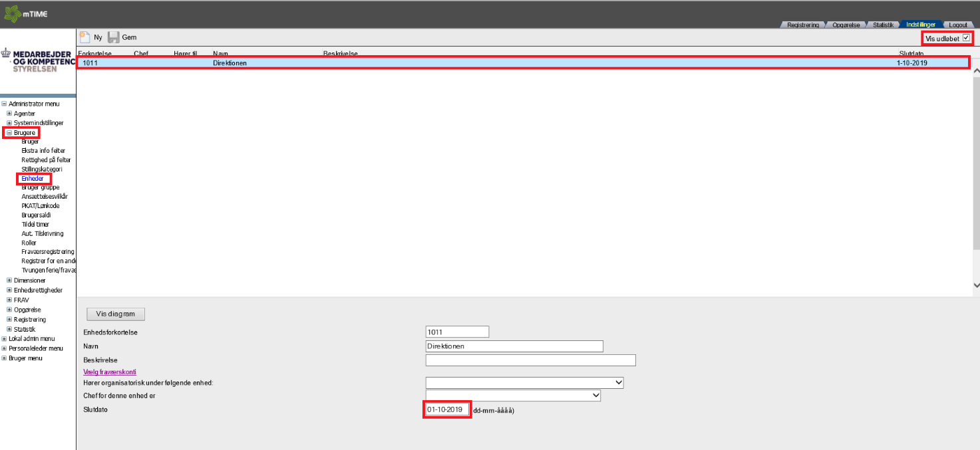Select Enheder in the Brugere menu
This screenshot has width=980, height=450.
click(32, 179)
